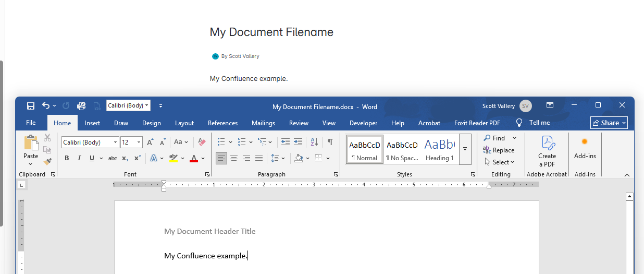Open the Review ribbon tab

tap(299, 123)
